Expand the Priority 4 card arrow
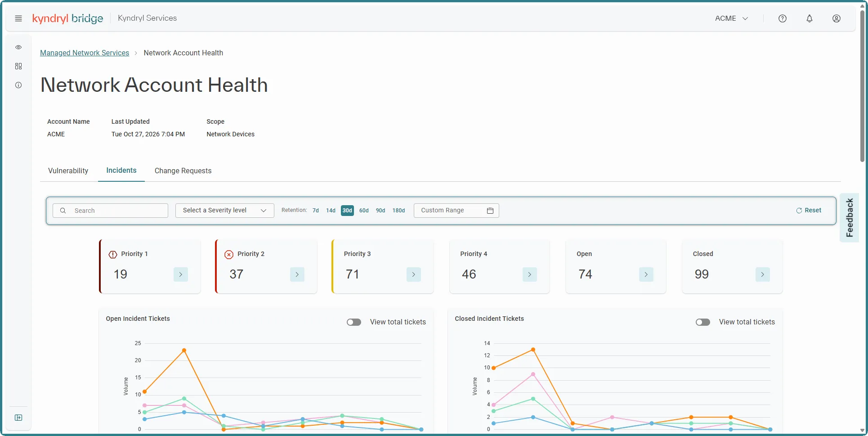This screenshot has width=868, height=436. coord(530,274)
